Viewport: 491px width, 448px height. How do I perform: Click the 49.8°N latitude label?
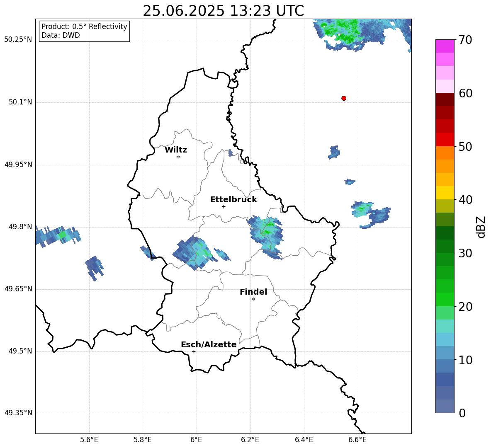tap(20, 227)
